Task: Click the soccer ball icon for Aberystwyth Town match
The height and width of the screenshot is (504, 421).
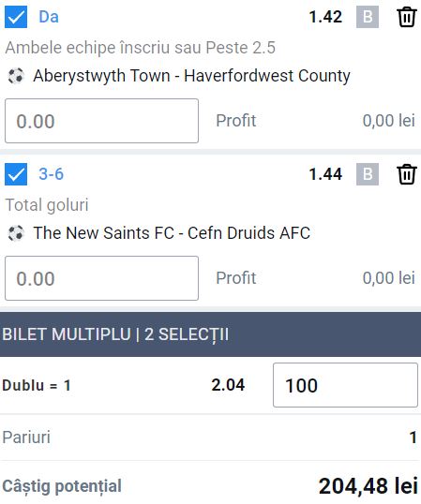Action: (16, 76)
